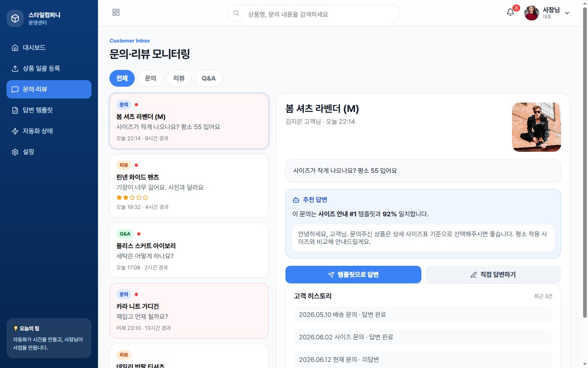Viewport: 588px width, 368px height.
Task: Click the chat bubble icon beside 문의·리뷰
Action: point(15,90)
